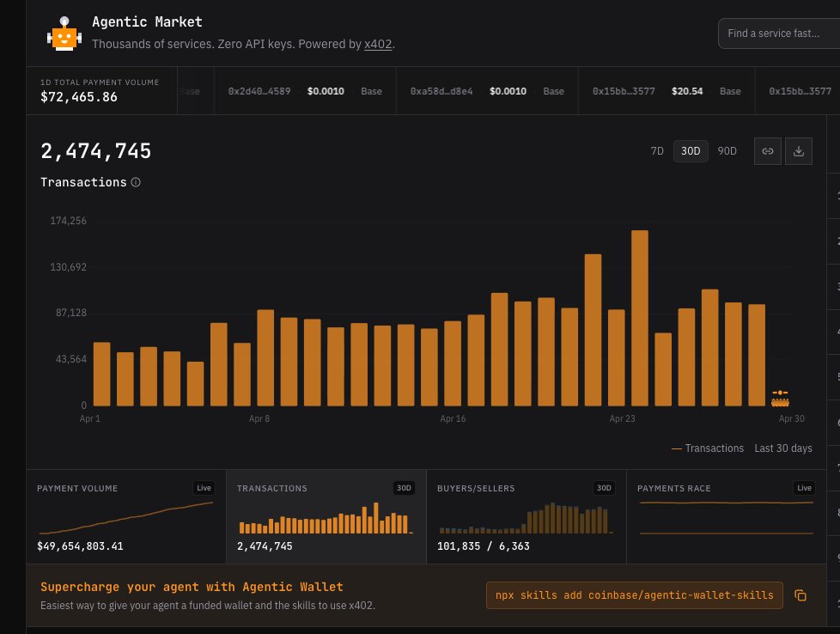Download chart data icon button
840x634 pixels.
click(x=798, y=151)
